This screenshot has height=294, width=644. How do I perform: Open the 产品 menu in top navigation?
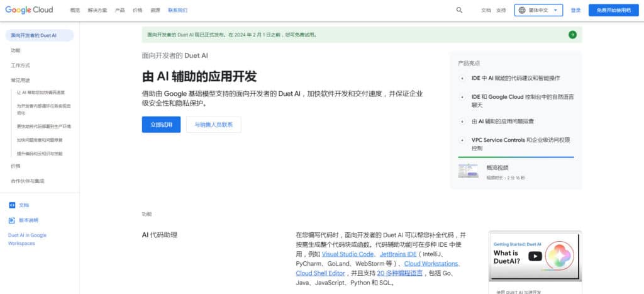pyautogui.click(x=119, y=10)
